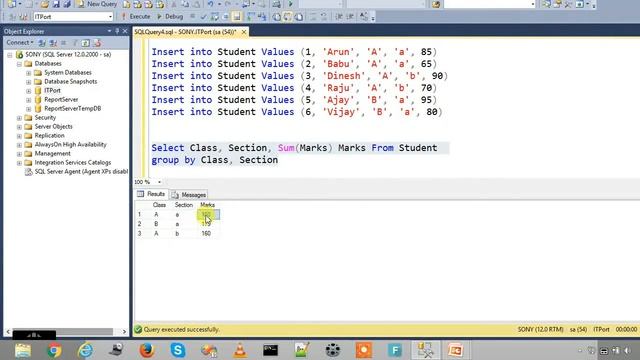The height and width of the screenshot is (360, 640).
Task: Click the Save All icon
Action: 67,4
